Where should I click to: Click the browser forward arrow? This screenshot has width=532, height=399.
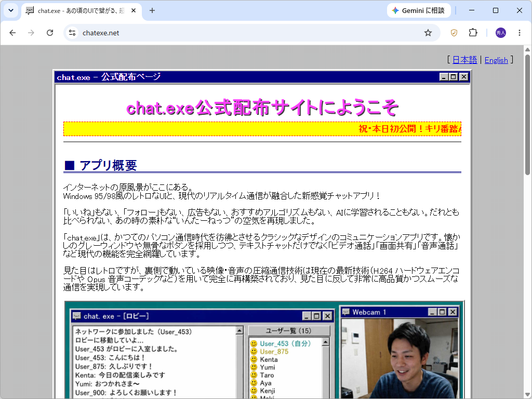[31, 33]
